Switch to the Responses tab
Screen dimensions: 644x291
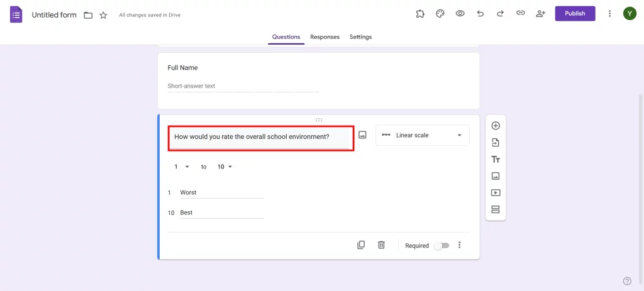pyautogui.click(x=325, y=37)
